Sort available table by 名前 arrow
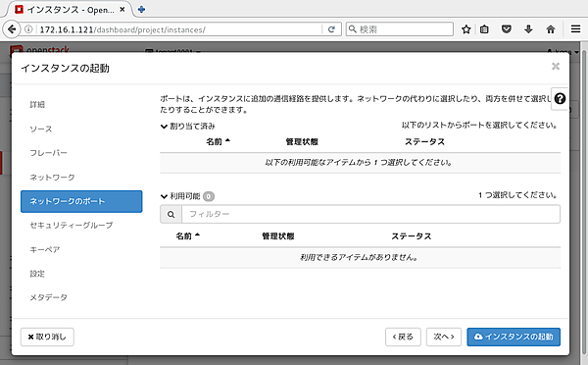The width and height of the screenshot is (588, 365). pos(197,235)
